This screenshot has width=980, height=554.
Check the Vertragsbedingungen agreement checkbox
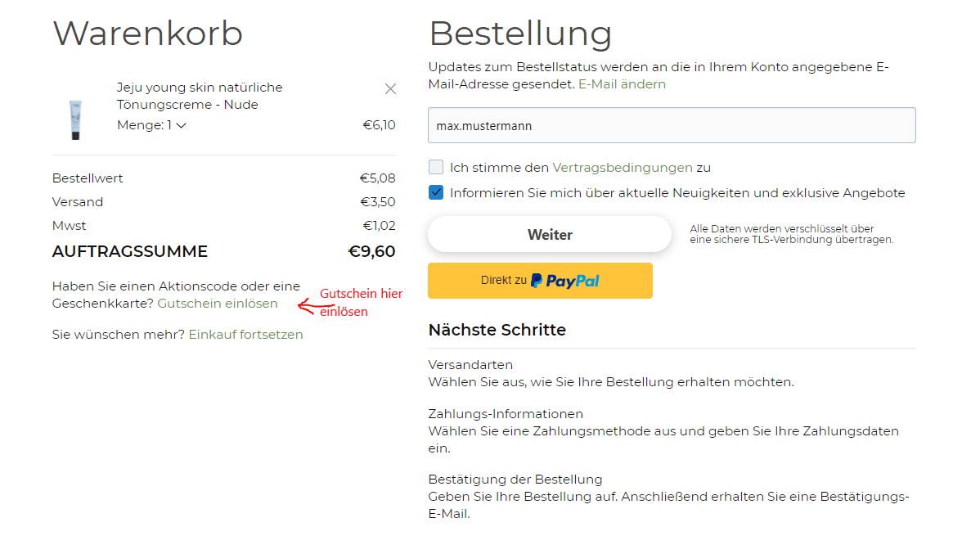(436, 167)
